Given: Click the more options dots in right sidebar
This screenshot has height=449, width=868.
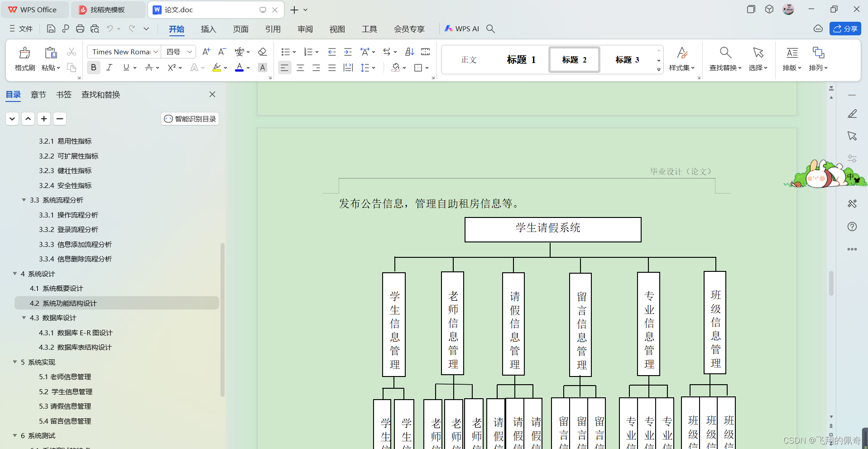Looking at the screenshot, I should click(852, 249).
